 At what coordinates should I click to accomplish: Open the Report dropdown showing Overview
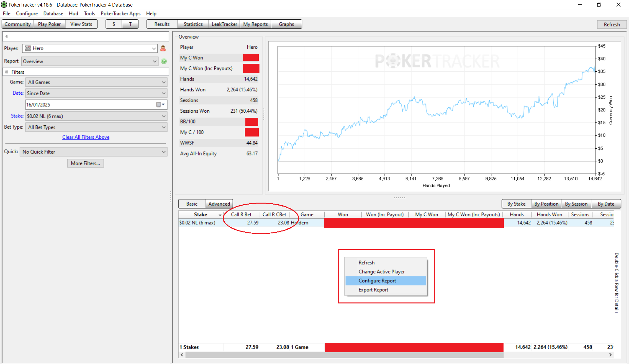tap(90, 61)
